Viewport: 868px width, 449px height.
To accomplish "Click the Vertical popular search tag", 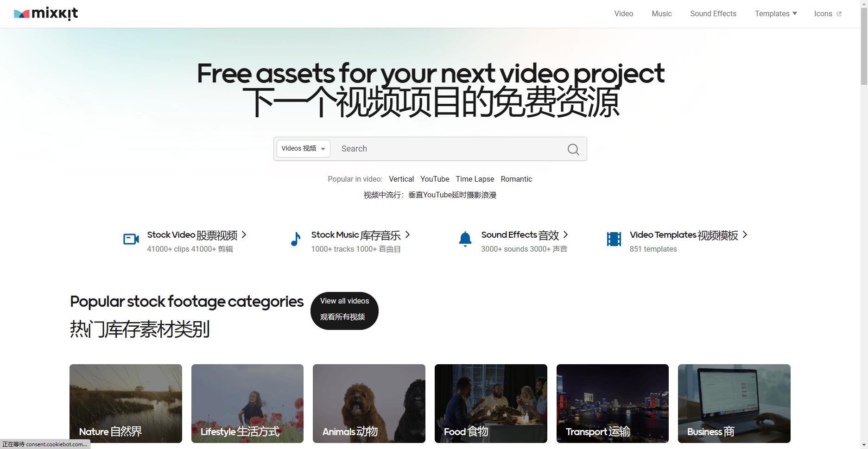I will coord(401,179).
